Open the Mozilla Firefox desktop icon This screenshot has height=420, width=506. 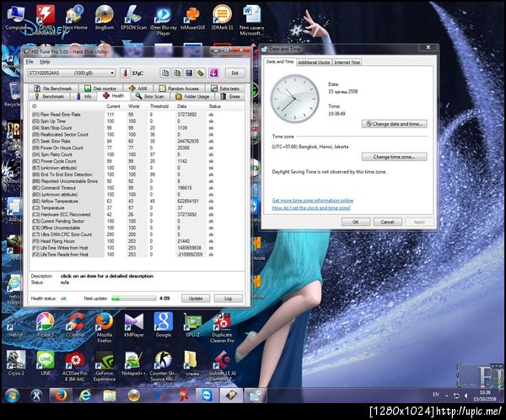point(105,327)
